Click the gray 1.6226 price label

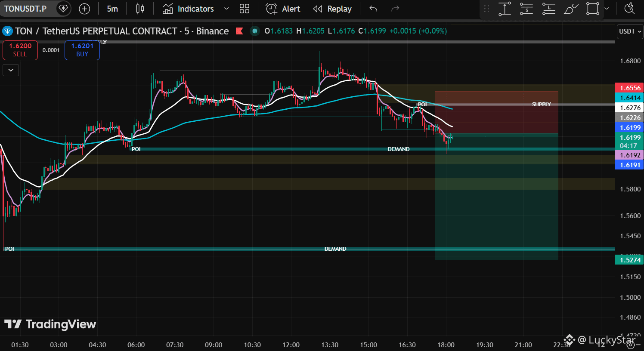click(629, 117)
